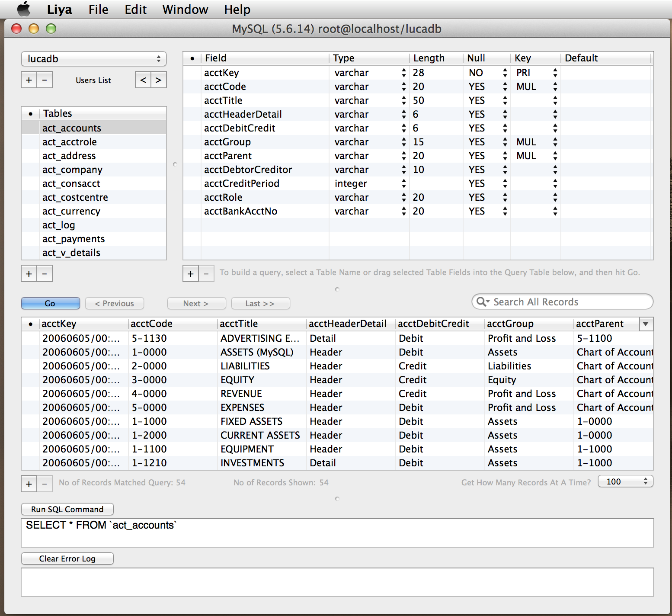Screen dimensions: 672x616
Task: Add a new table with plus button below Tables
Action: (29, 274)
